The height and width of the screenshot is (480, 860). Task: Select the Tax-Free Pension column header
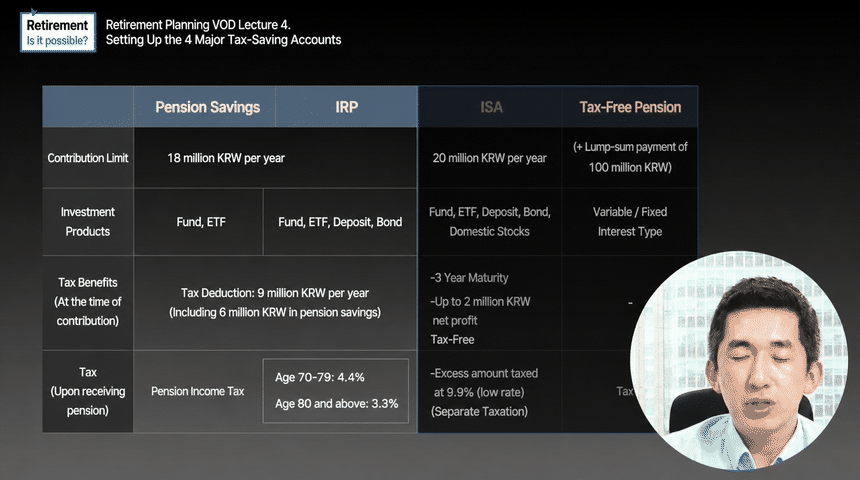coord(630,107)
